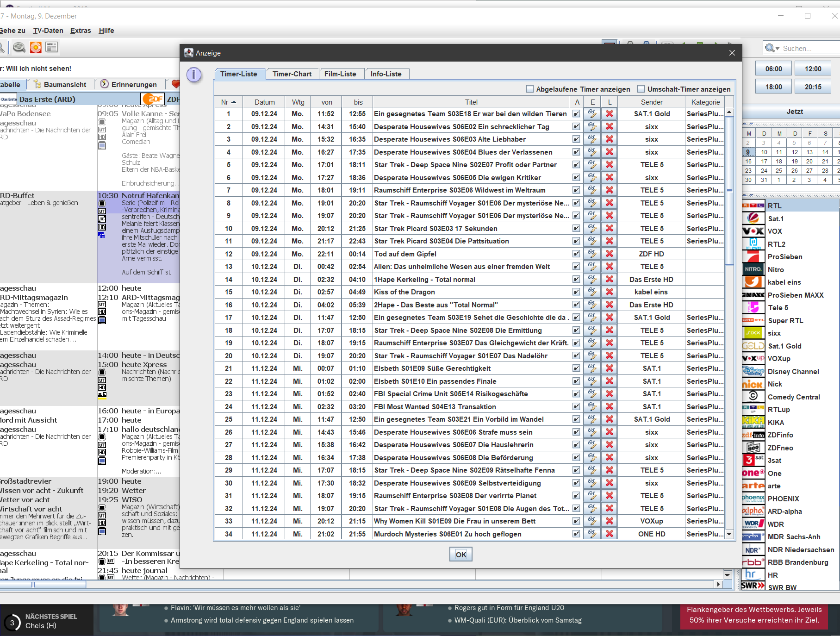Open the 'Rogers gut in Form für England U20' link
Screen dimensions: 840x636
[x=509, y=608]
